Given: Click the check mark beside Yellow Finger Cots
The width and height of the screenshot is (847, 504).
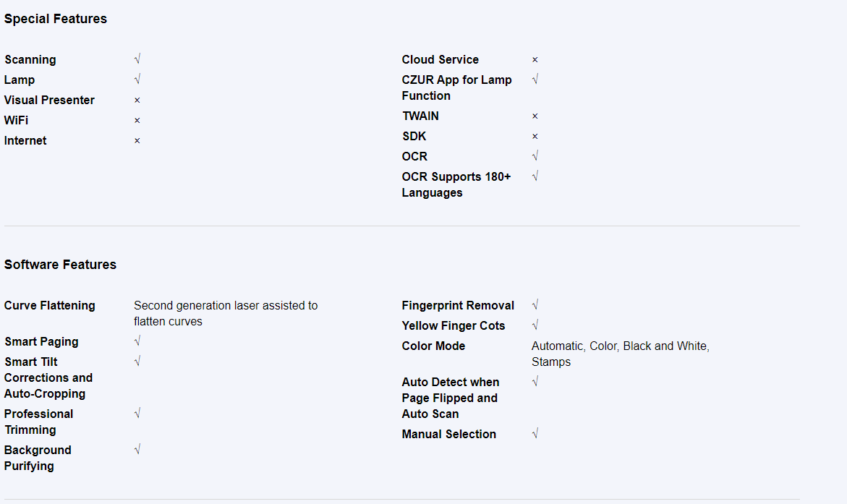Looking at the screenshot, I should tap(535, 325).
